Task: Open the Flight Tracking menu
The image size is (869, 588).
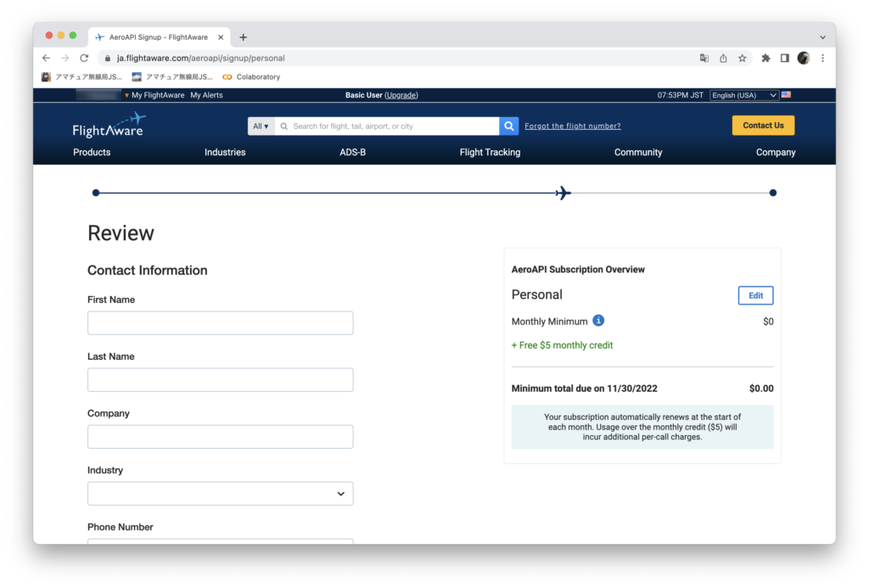Action: click(490, 153)
